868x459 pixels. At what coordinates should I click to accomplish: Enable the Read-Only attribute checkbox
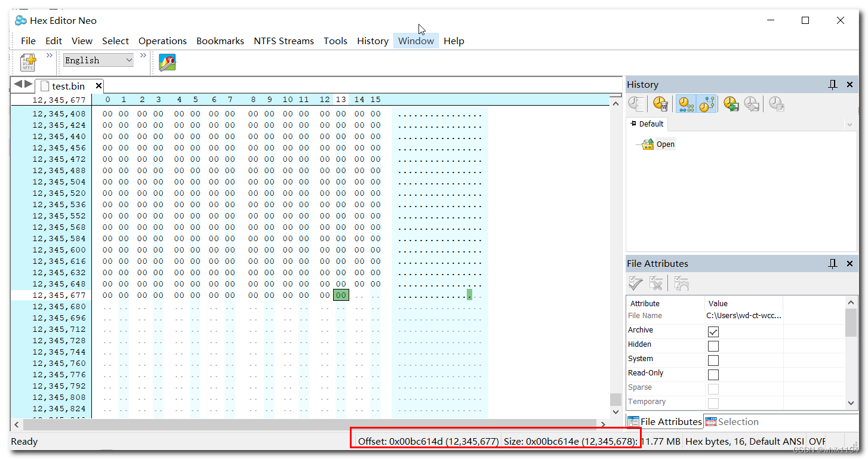pos(713,374)
